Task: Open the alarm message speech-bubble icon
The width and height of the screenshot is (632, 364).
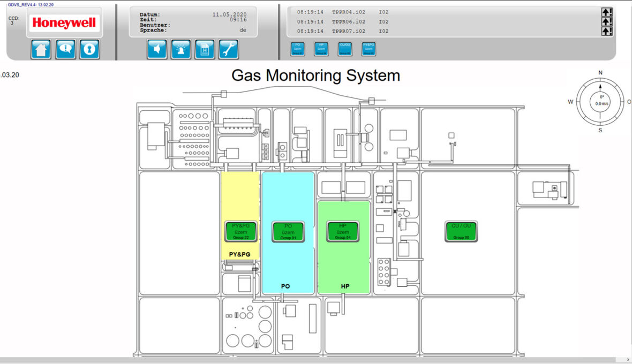Action: click(65, 49)
